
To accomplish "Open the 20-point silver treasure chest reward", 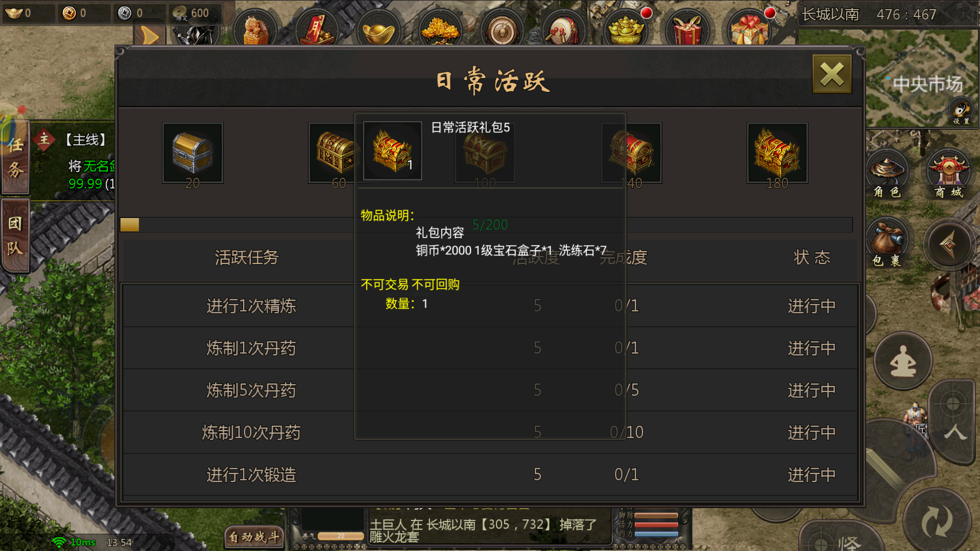I will coord(193,153).
